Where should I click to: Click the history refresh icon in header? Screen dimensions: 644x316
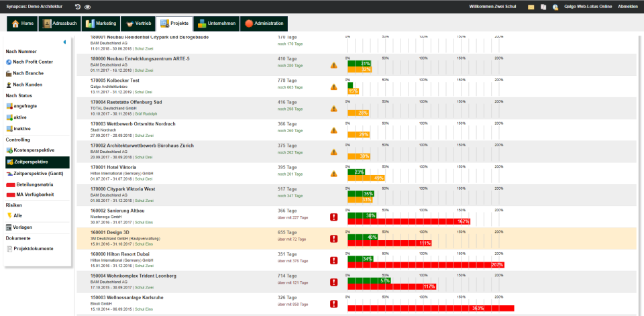click(x=78, y=7)
